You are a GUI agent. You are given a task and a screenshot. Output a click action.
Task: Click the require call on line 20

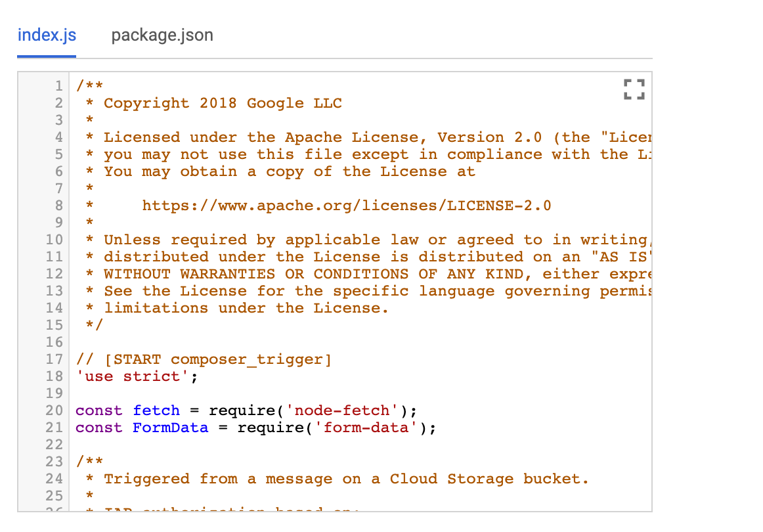point(237,410)
